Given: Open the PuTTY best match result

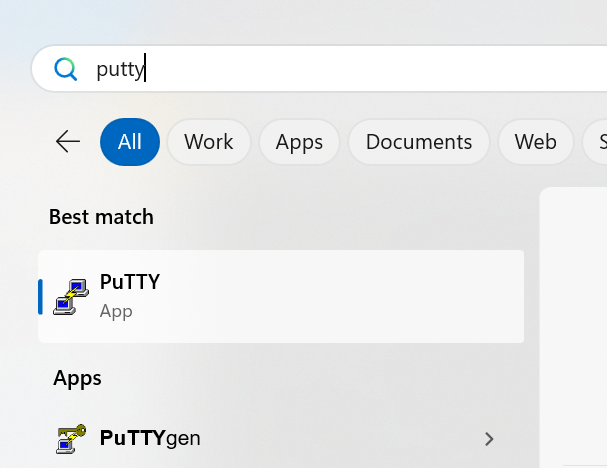Looking at the screenshot, I should click(281, 297).
